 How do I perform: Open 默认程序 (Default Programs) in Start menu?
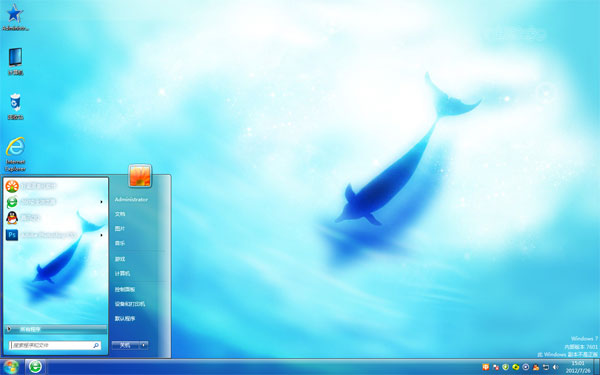[x=125, y=318]
